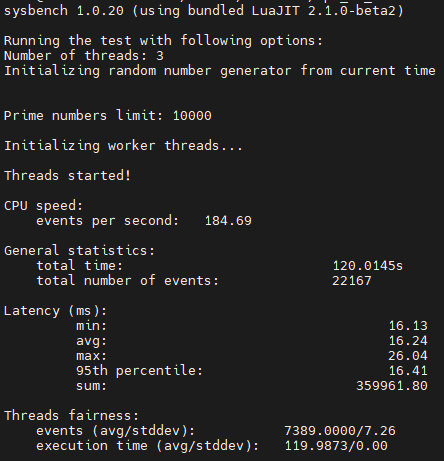Screen dimensions: 444x461
Task: Click the avg latency value 16.24
Action: click(408, 341)
